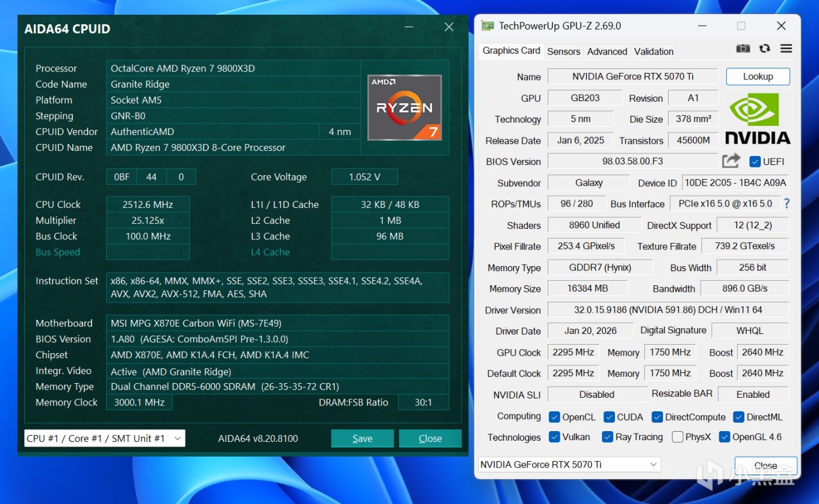The width and height of the screenshot is (819, 504).
Task: Click the Bus Interface question mark icon
Action: pyautogui.click(x=787, y=203)
